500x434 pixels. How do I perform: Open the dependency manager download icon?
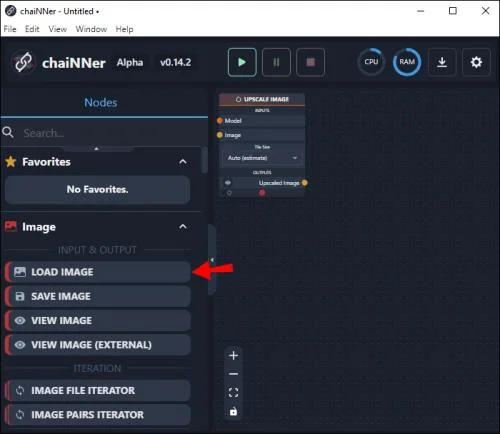[x=442, y=62]
